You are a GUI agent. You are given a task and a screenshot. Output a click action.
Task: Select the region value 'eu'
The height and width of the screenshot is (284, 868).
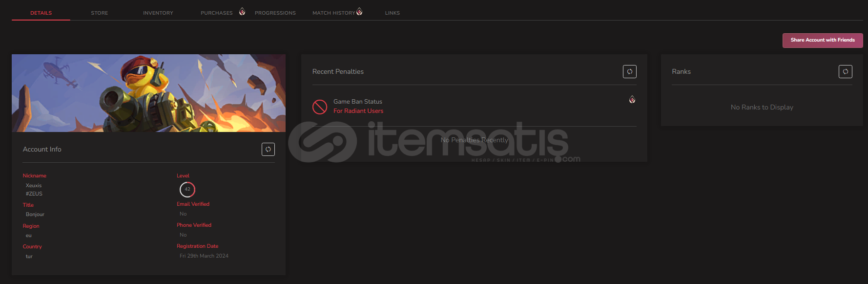[x=28, y=235]
